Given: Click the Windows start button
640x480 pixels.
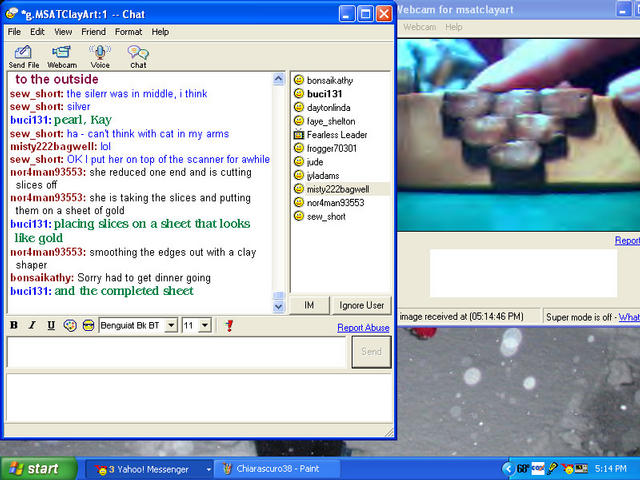Looking at the screenshot, I should pyautogui.click(x=39, y=469).
